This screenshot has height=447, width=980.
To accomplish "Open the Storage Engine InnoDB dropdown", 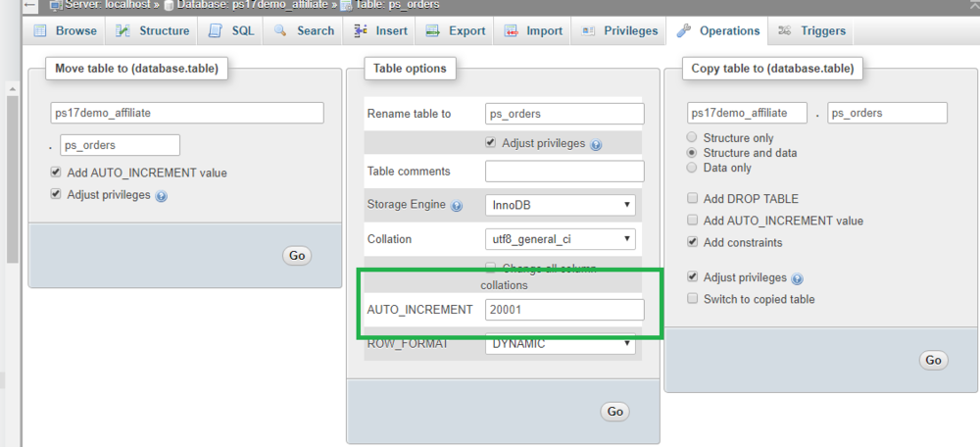I will 560,205.
